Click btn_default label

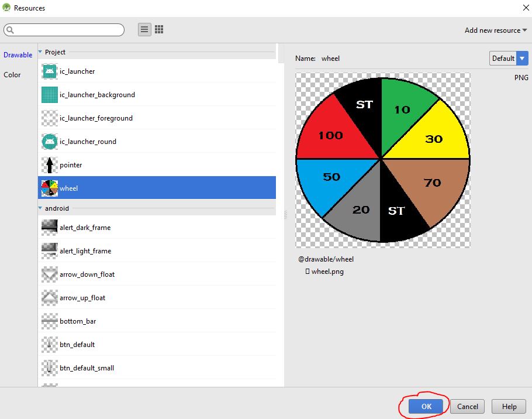point(77,345)
